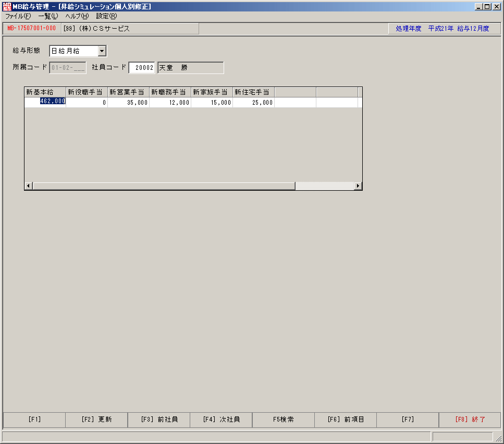Go to previous employee with [F3] 前社員
The height and width of the screenshot is (444, 504).
tap(159, 420)
